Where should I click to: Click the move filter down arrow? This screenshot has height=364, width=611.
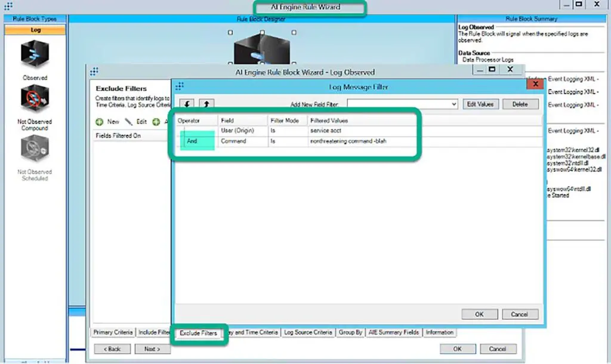187,104
